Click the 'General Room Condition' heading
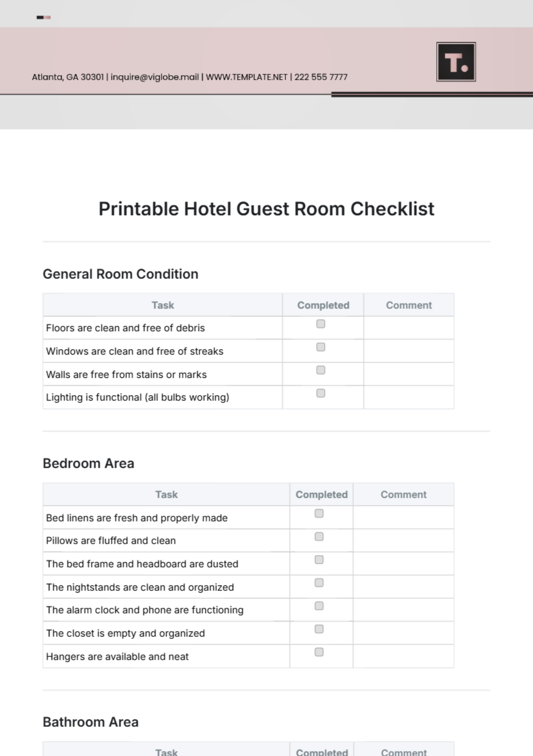The image size is (533, 756). 120,274
